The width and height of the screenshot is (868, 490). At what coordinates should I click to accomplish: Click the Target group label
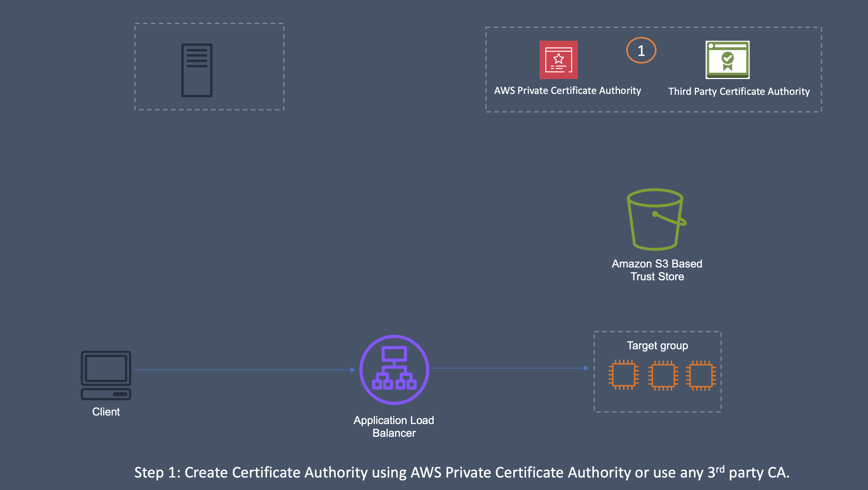coord(657,346)
